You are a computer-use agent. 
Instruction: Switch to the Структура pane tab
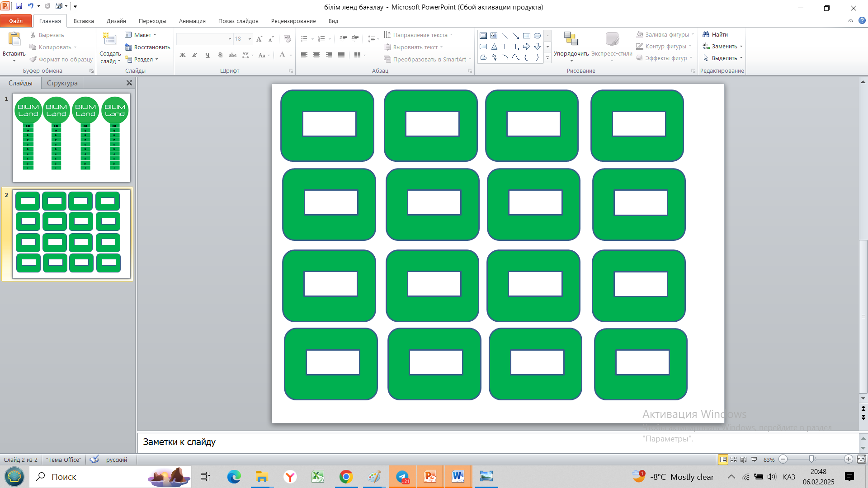62,83
